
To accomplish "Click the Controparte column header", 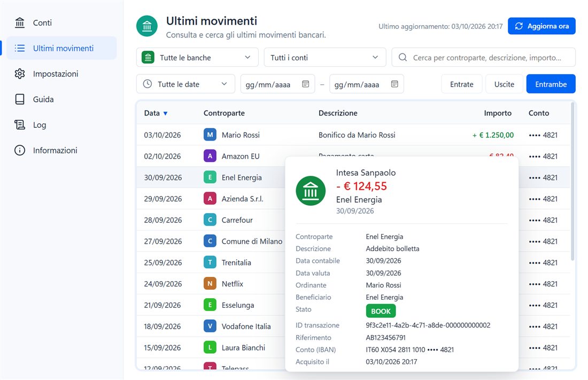I will [x=224, y=113].
